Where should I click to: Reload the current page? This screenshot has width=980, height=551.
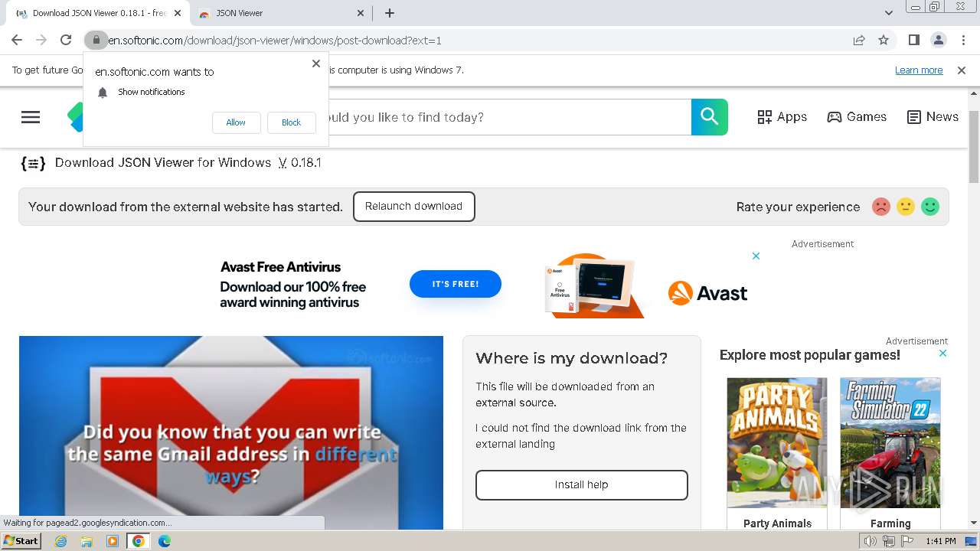(x=66, y=40)
